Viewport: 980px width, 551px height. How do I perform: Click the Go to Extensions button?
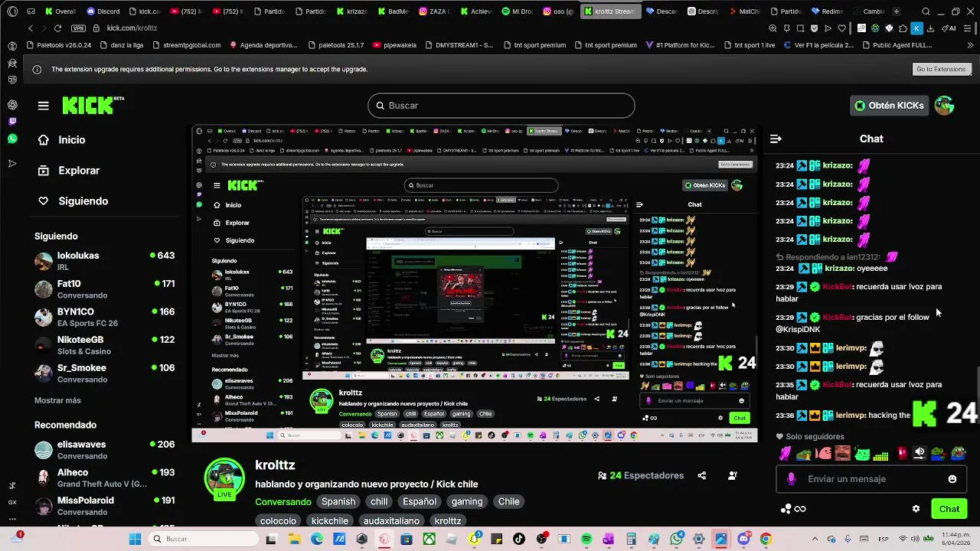click(x=941, y=69)
